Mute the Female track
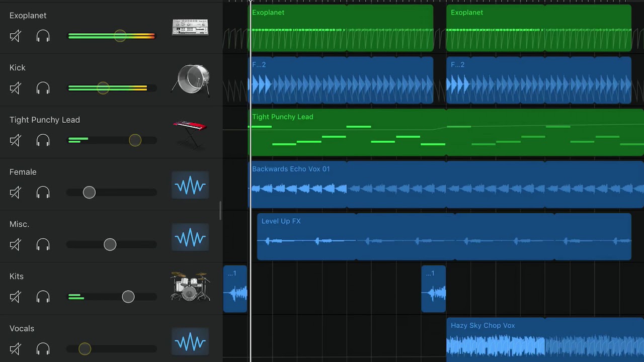The width and height of the screenshot is (644, 362). pyautogui.click(x=15, y=193)
